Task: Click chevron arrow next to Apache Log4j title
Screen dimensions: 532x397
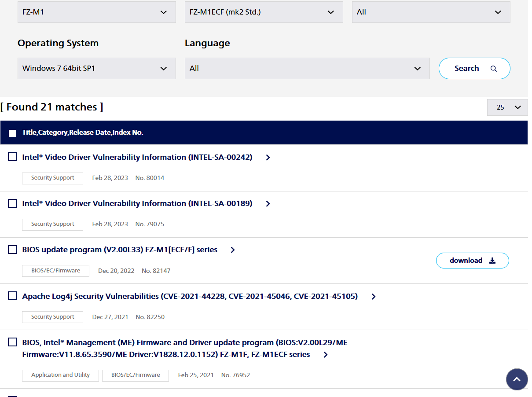Action: (x=374, y=297)
